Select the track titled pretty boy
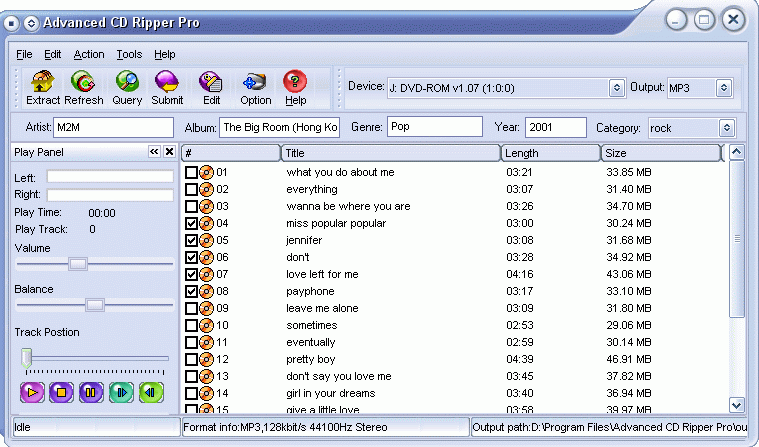Screen dimensions: 759x447 click(x=310, y=359)
